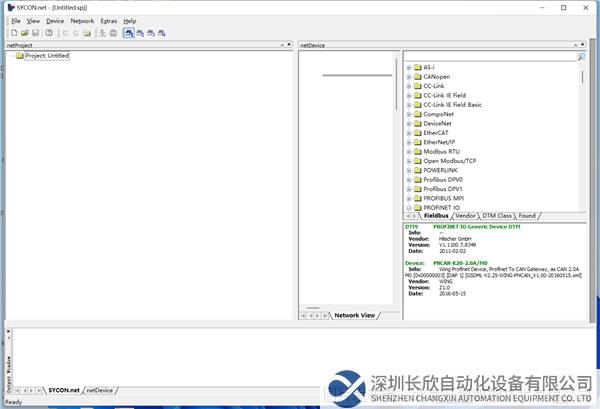Image resolution: width=600 pixels, height=409 pixels.
Task: Click the last view icon in toolbar
Action: coord(164,32)
